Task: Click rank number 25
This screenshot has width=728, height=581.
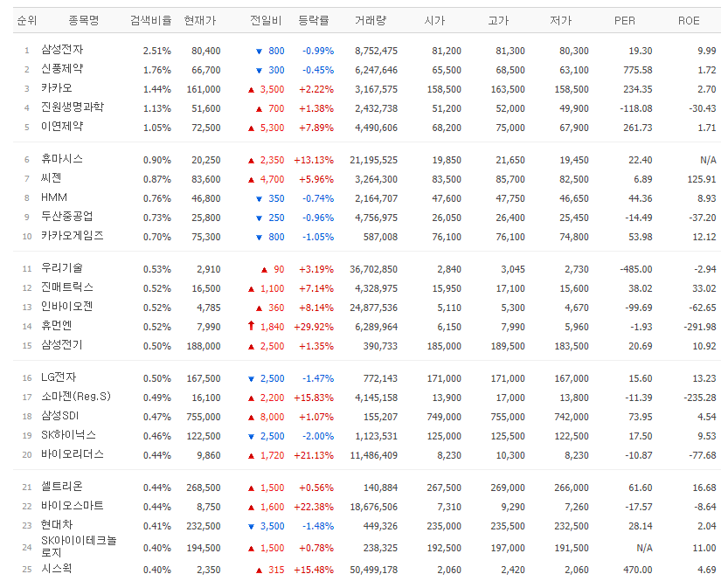Action: [27, 570]
